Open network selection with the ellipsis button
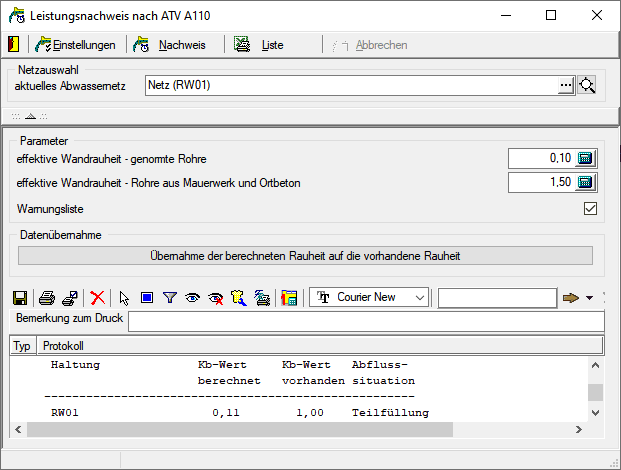 (x=566, y=86)
